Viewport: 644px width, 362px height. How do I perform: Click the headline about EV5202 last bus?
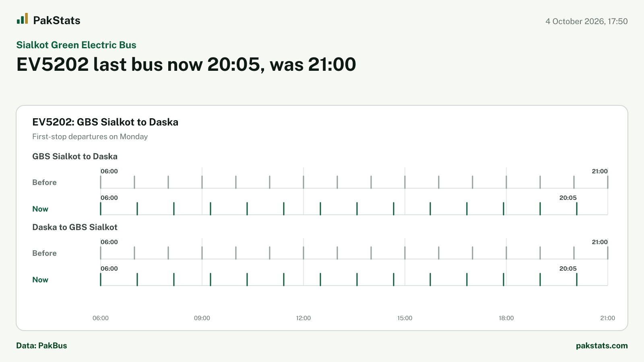186,64
